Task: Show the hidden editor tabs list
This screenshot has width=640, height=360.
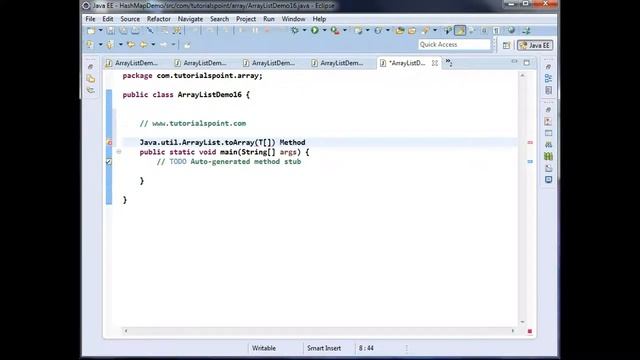Action: (x=449, y=63)
